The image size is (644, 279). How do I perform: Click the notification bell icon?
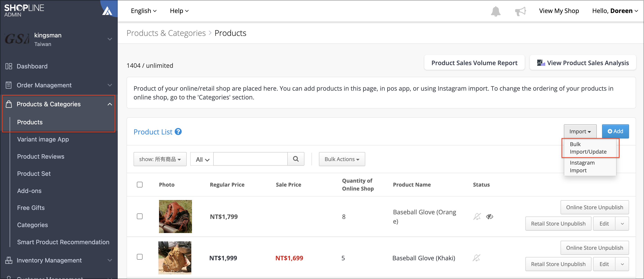pos(496,11)
